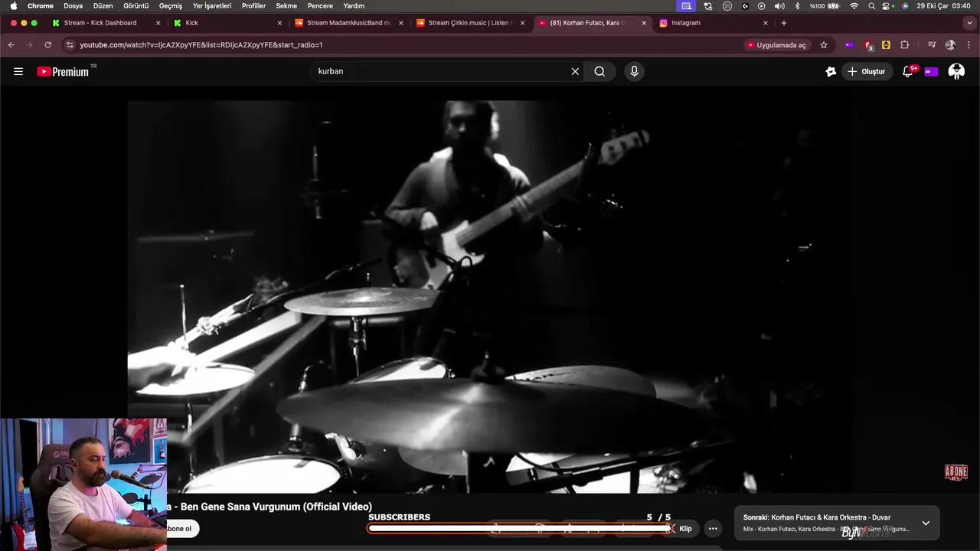Open macOS Spotlight search
Image resolution: width=980 pixels, height=551 pixels.
[871, 5]
